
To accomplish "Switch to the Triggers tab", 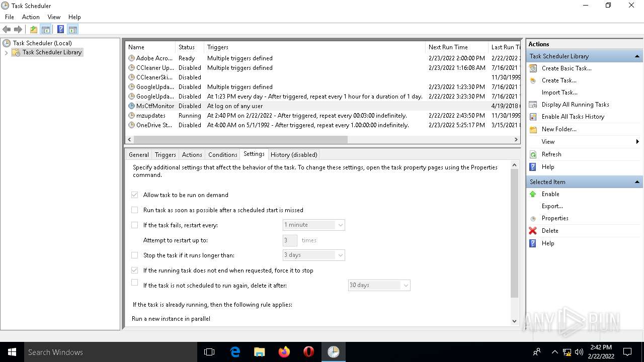I will pos(166,155).
